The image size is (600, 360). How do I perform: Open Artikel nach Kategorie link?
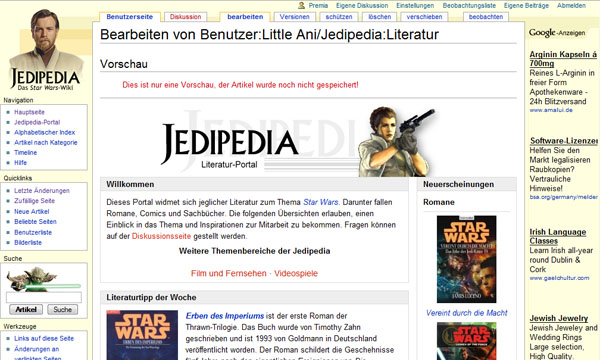coord(46,142)
